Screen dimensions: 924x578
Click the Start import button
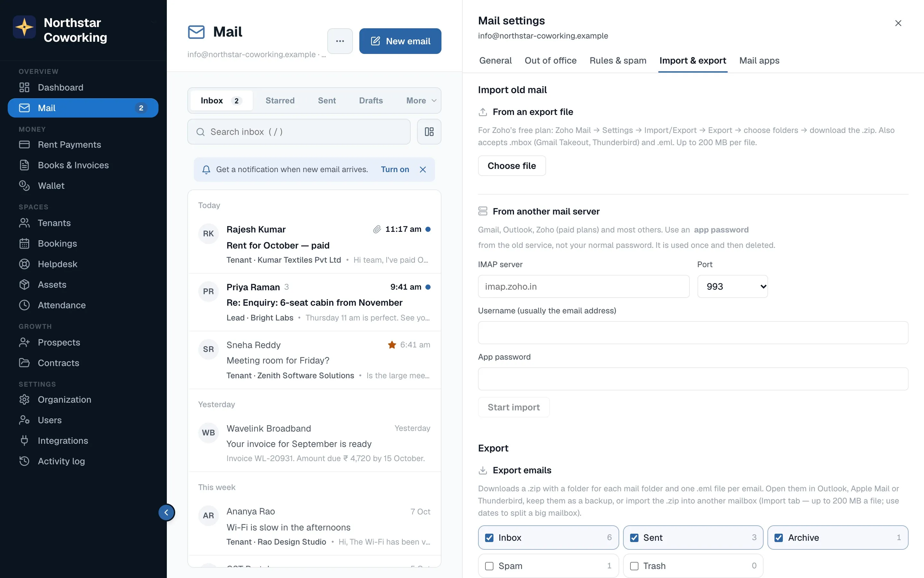tap(514, 407)
